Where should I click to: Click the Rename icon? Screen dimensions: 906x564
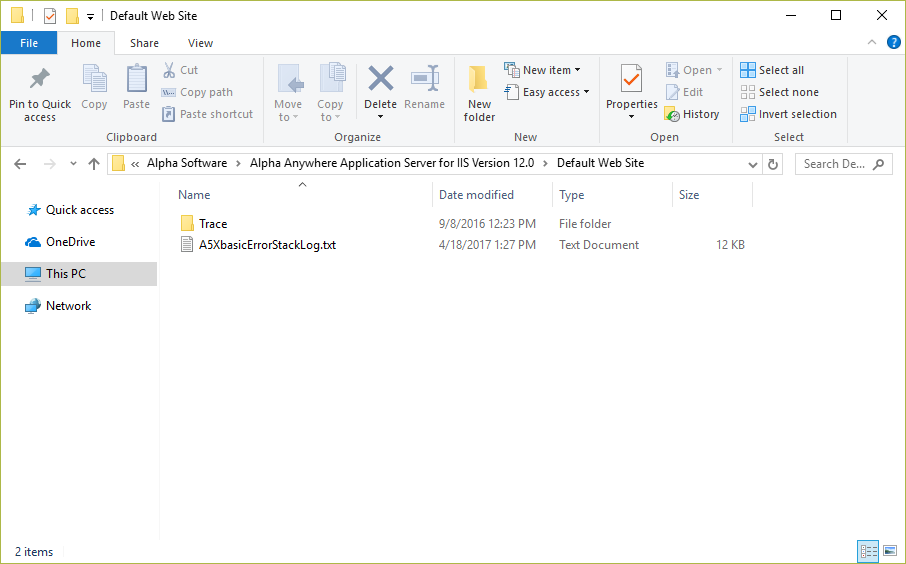425,79
